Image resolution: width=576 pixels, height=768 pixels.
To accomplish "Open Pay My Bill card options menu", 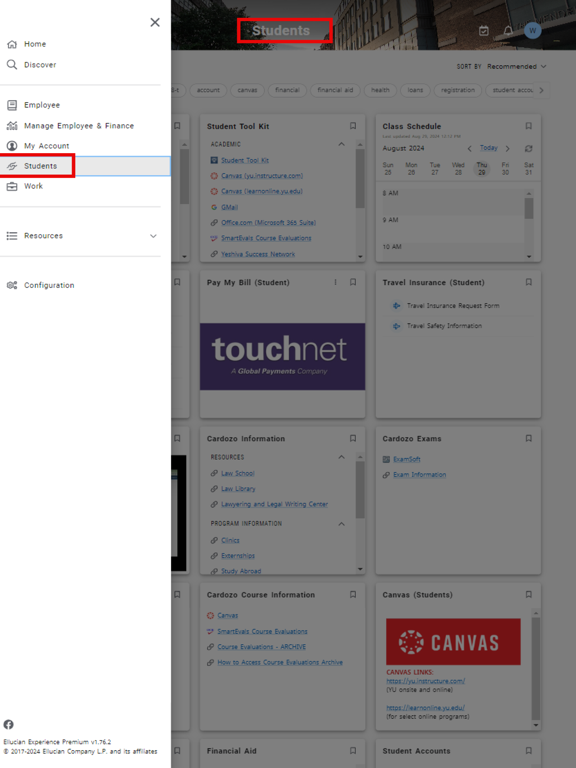I will (x=336, y=282).
